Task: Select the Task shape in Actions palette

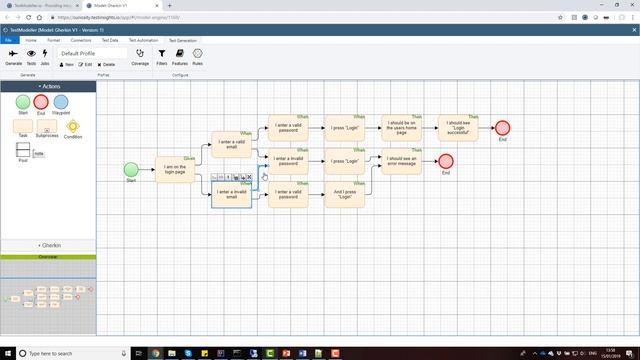Action: [23, 126]
